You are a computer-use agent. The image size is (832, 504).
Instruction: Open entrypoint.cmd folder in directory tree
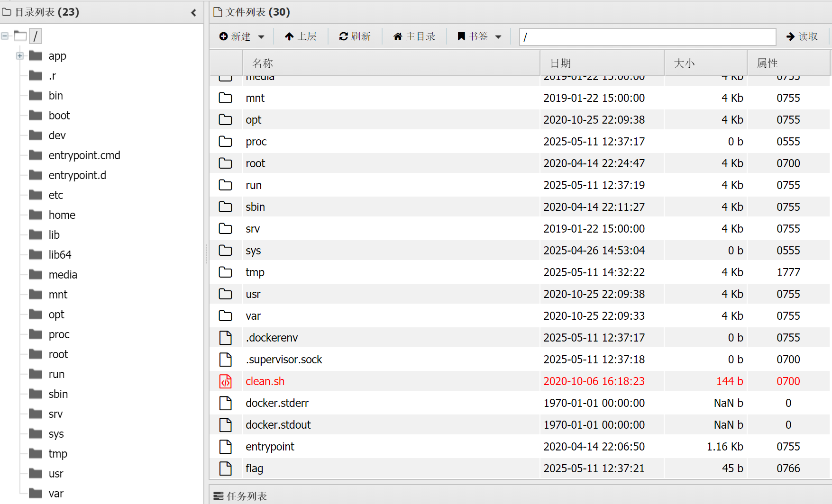click(x=84, y=155)
